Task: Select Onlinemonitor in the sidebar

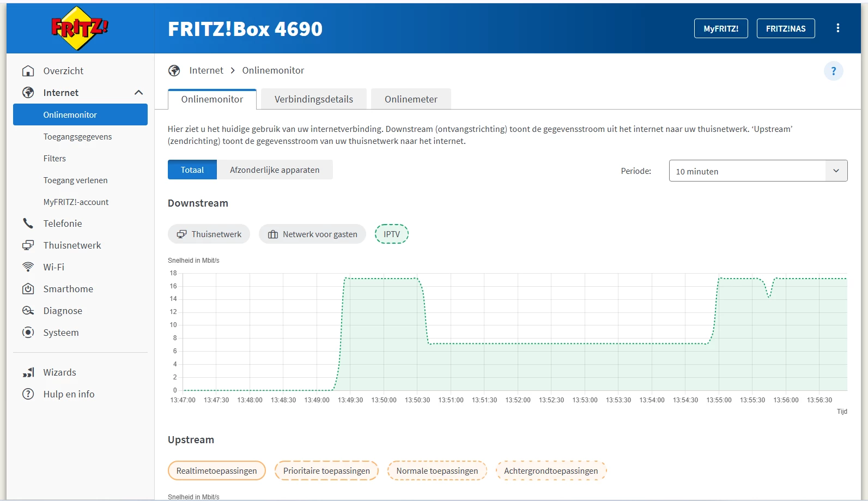Action: [x=80, y=114]
